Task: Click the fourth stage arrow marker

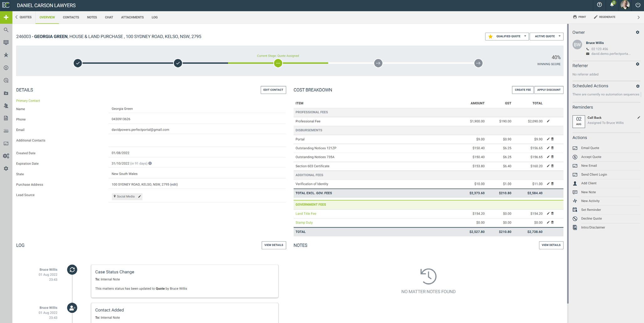Action: tap(378, 63)
